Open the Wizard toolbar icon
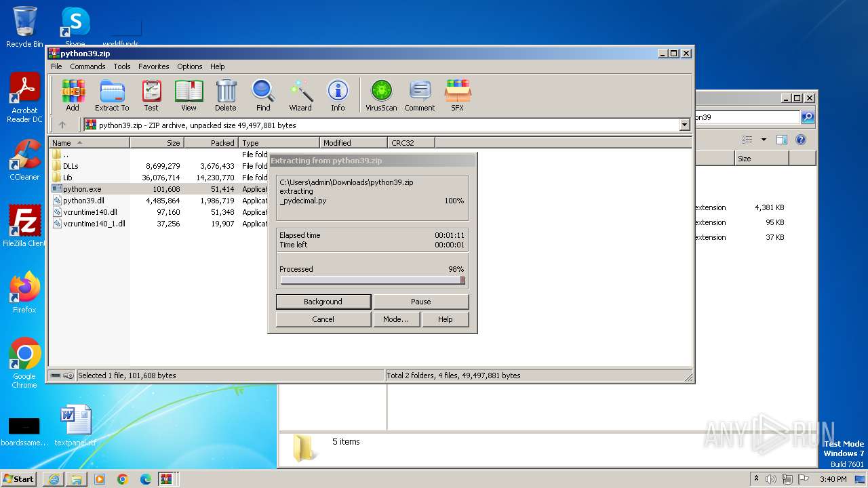This screenshot has width=868, height=488. (300, 95)
